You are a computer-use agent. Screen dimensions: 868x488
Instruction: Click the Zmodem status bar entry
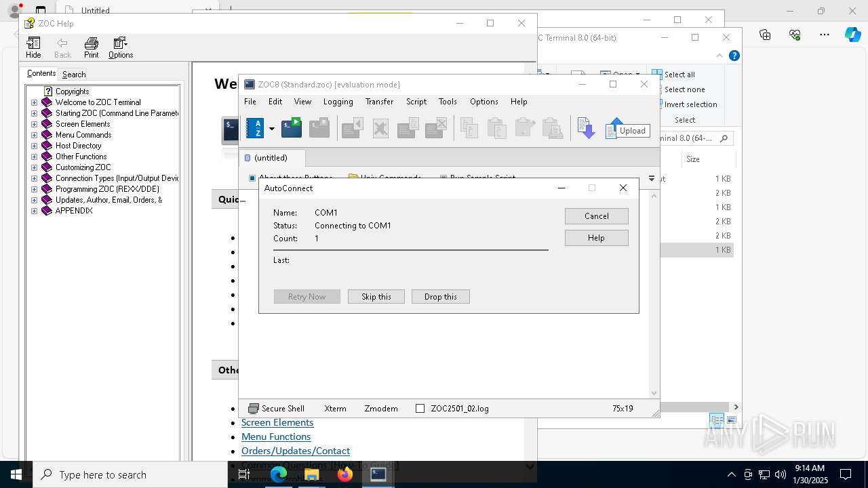pyautogui.click(x=381, y=409)
